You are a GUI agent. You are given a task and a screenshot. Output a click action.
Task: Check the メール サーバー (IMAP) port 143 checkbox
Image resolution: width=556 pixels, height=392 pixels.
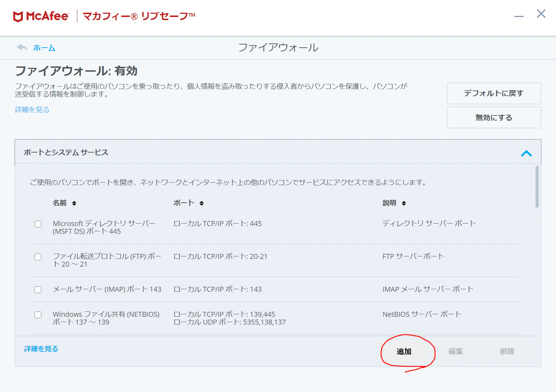click(x=38, y=290)
